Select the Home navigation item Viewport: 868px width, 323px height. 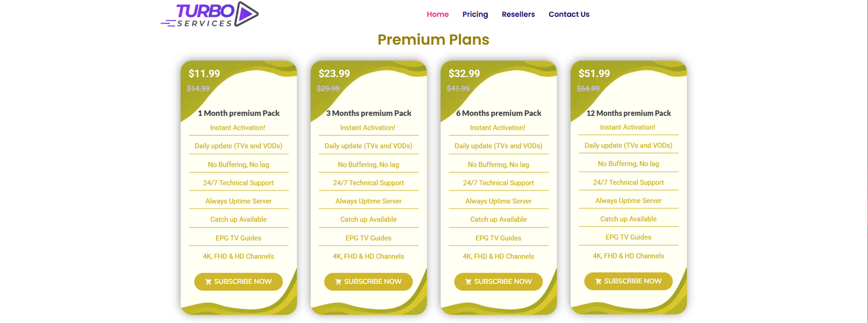tap(438, 14)
